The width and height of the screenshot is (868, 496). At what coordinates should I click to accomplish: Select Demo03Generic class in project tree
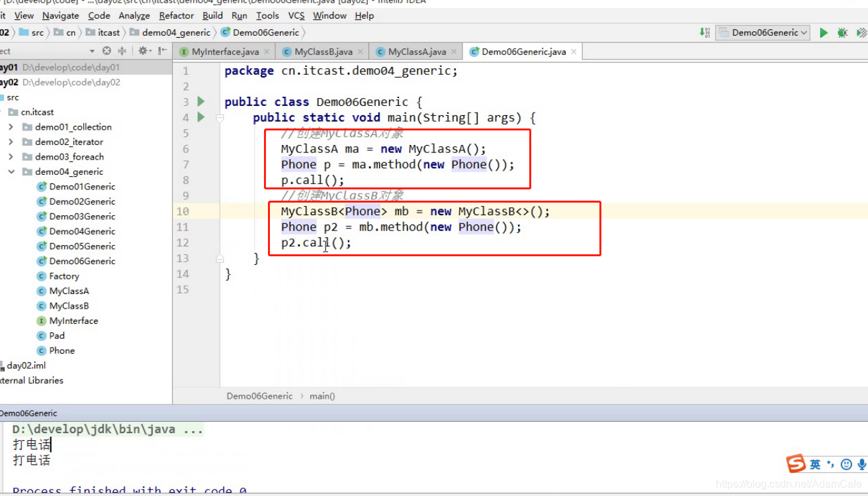(x=76, y=217)
